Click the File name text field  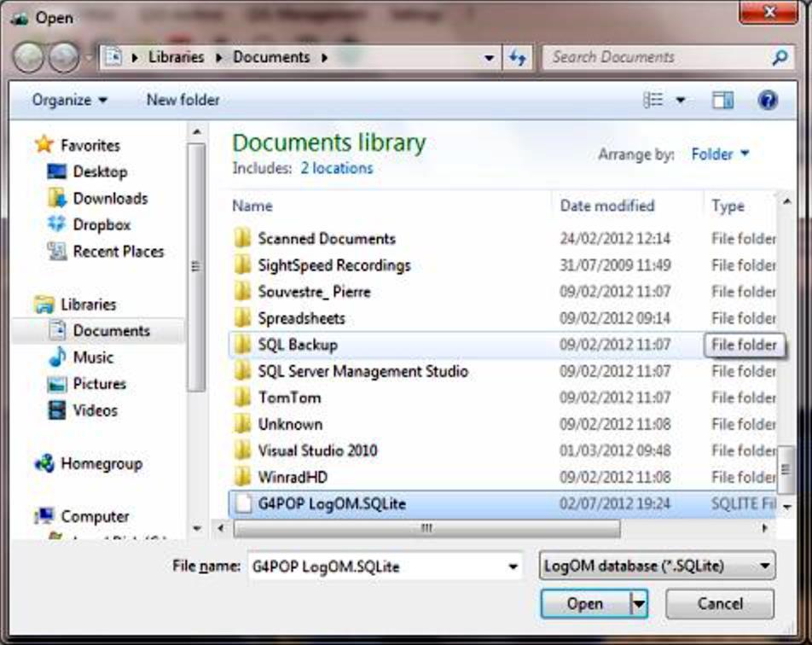click(378, 567)
